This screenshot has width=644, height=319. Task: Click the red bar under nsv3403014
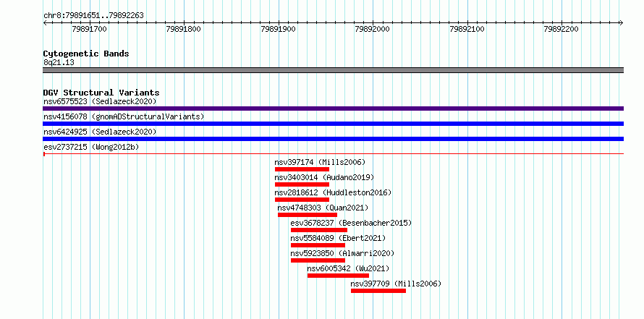coord(302,184)
